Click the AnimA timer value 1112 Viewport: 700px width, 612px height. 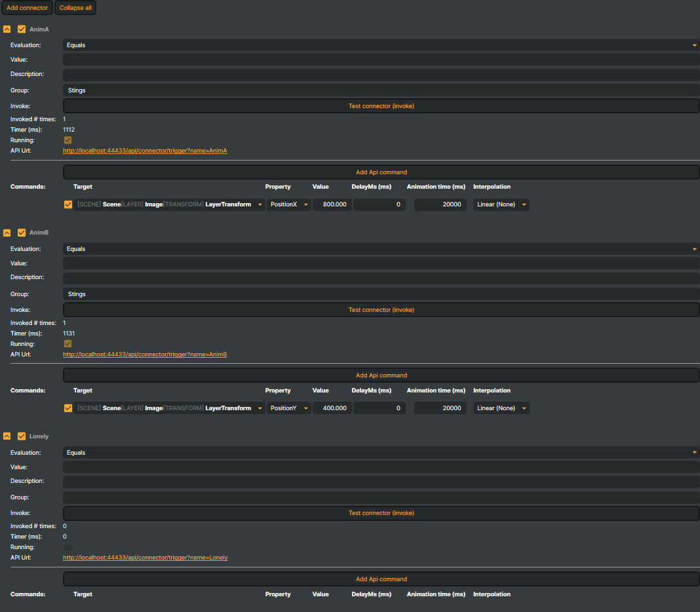(69, 130)
